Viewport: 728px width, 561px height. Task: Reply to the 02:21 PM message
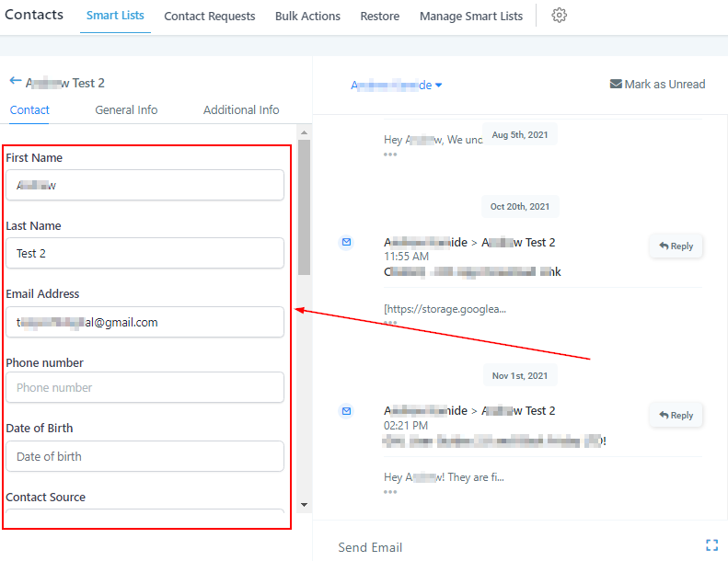pos(676,416)
